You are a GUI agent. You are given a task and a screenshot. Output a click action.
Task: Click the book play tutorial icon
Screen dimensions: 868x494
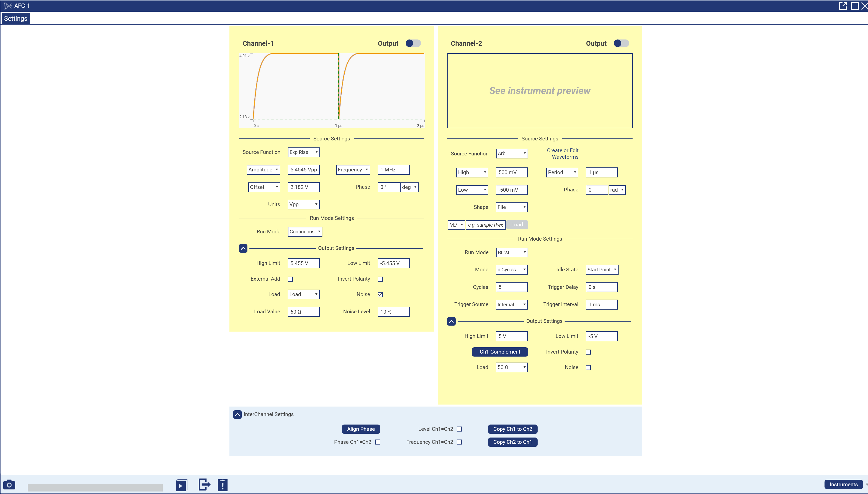tap(181, 485)
